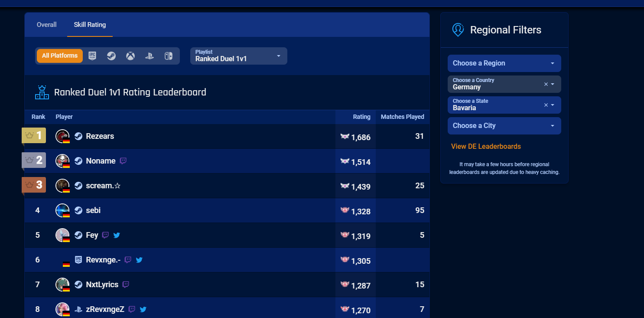Click the Player column header
The width and height of the screenshot is (644, 318).
click(x=64, y=117)
